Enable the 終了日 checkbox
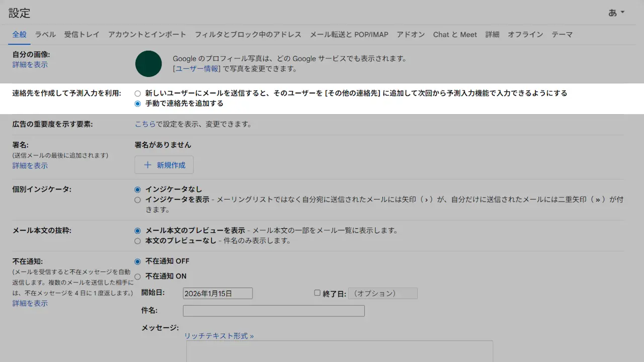Screen dimensions: 644x362 coord(317,293)
